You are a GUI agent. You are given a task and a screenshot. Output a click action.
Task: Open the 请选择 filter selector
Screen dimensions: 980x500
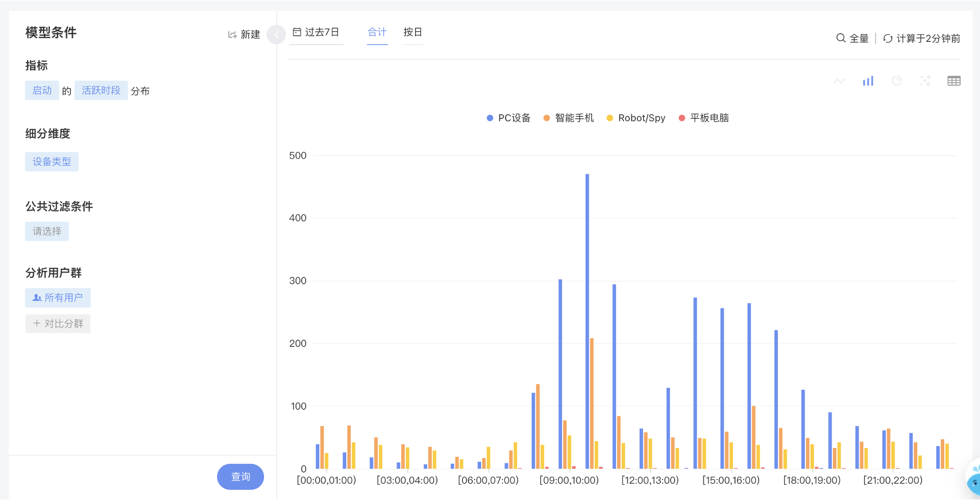coord(47,231)
